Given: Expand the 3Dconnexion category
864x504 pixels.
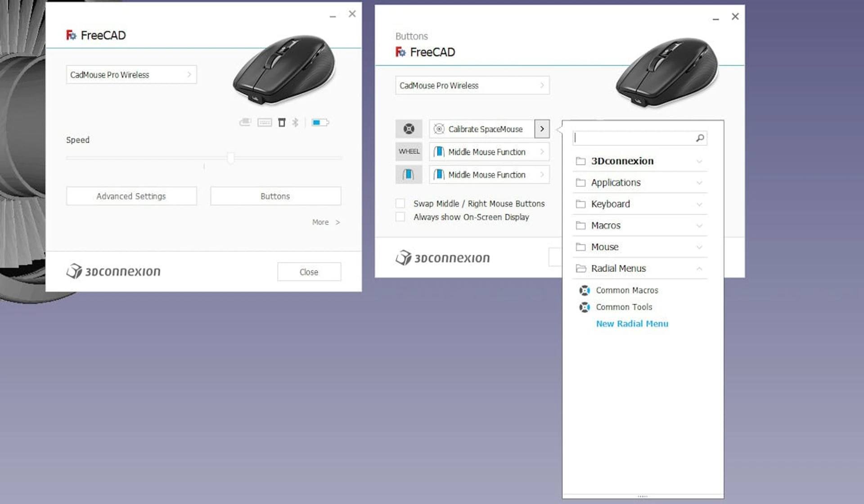Looking at the screenshot, I should click(699, 161).
